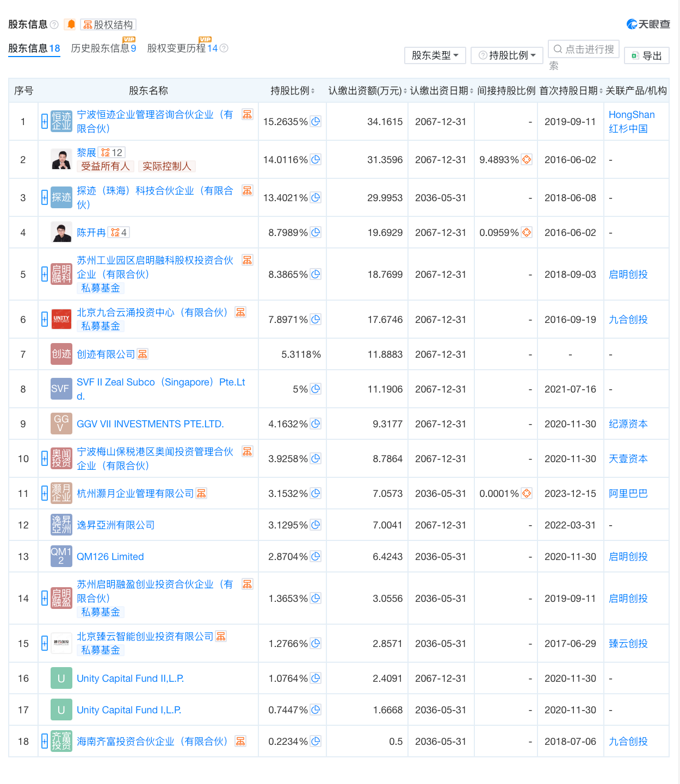The height and width of the screenshot is (784, 680).
Task: Open the 股东类型 filter dropdown
Action: point(435,55)
